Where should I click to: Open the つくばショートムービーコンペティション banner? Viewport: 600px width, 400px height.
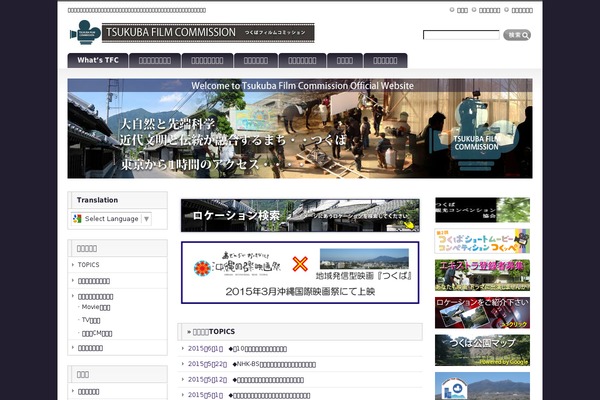[x=482, y=241]
